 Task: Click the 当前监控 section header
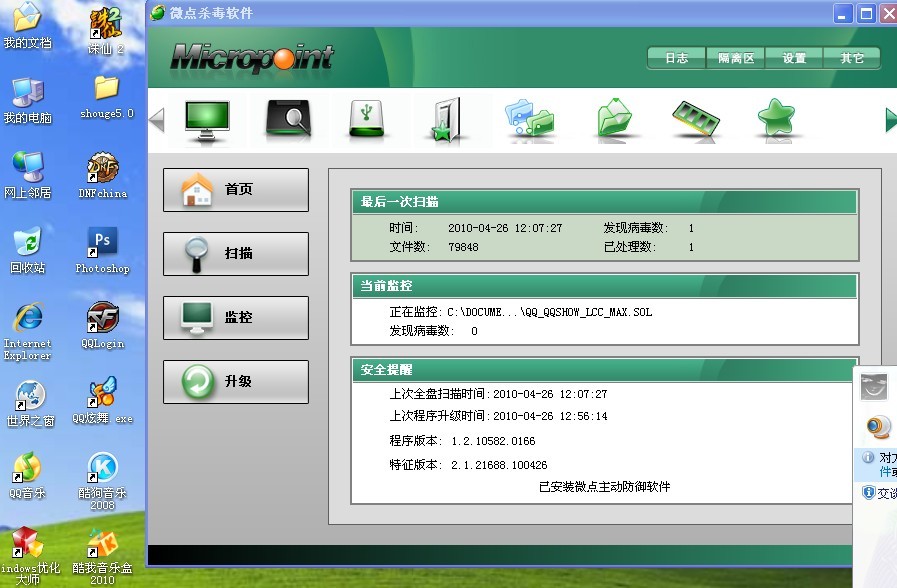[x=605, y=286]
